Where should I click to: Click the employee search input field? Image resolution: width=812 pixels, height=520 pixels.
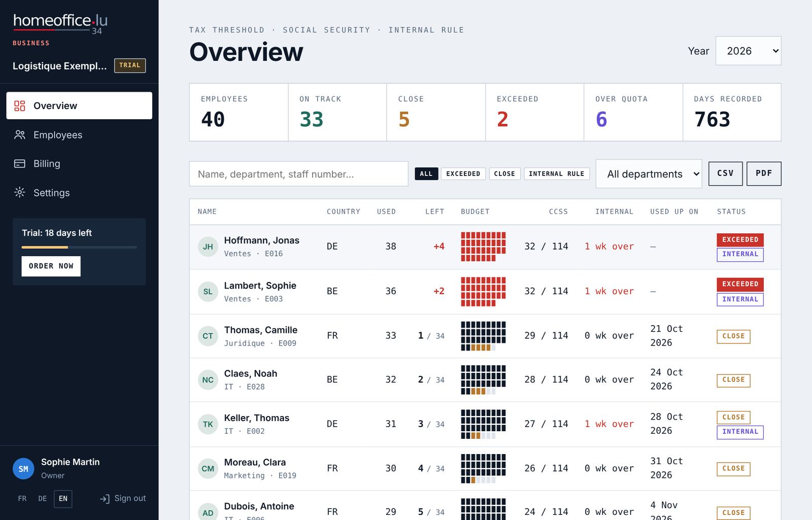(298, 174)
